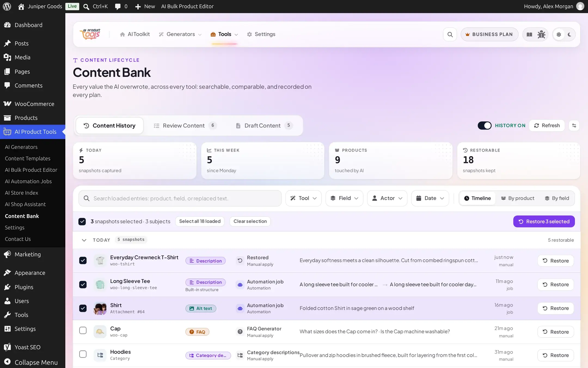The image size is (588, 368).
Task: Click the Everyday Crewneck T-Shirt thumbnail
Action: click(100, 261)
